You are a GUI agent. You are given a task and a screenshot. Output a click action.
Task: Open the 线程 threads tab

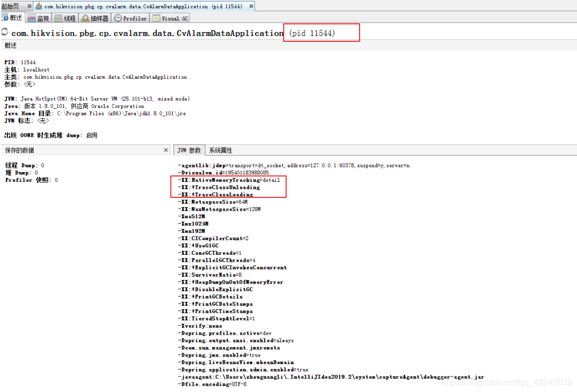coord(65,18)
